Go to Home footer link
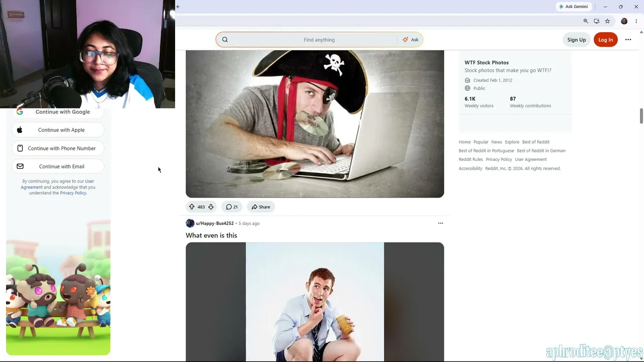The width and height of the screenshot is (644, 362). tap(464, 142)
